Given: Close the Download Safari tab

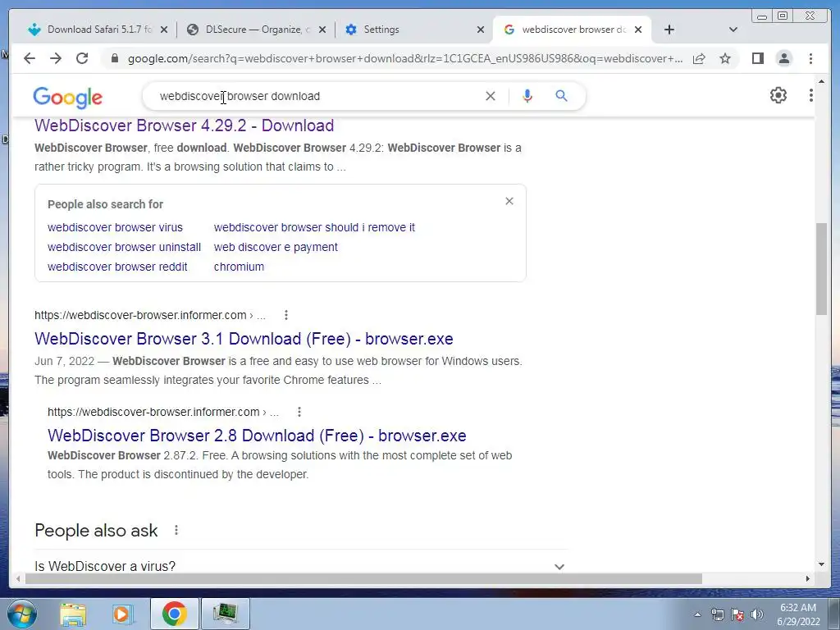Looking at the screenshot, I should pyautogui.click(x=164, y=30).
